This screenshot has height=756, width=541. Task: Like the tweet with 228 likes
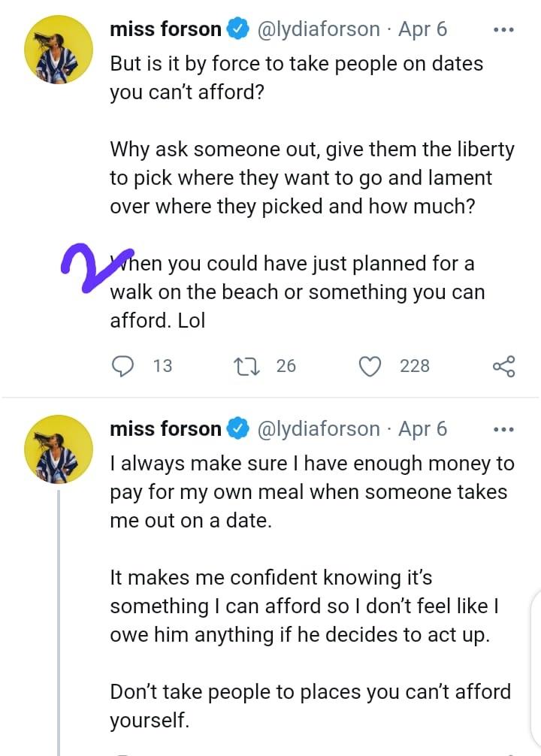click(369, 366)
